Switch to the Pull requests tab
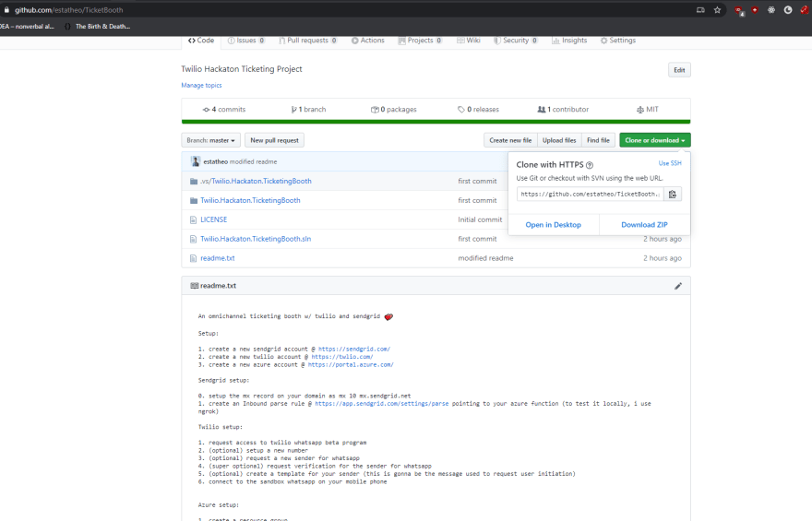 point(308,41)
